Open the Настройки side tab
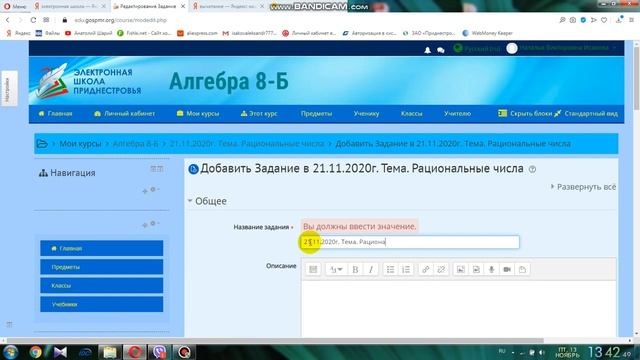This screenshot has width=640, height=360. coord(8,88)
